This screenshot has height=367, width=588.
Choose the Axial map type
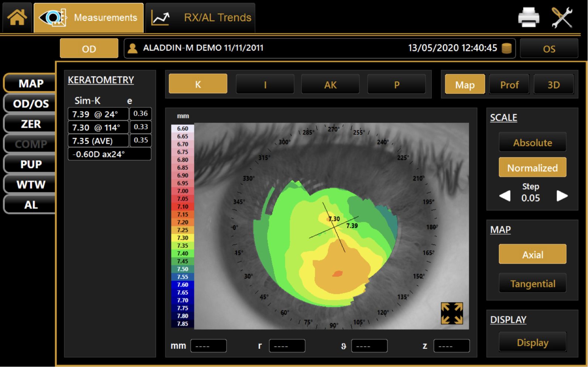[x=532, y=254]
